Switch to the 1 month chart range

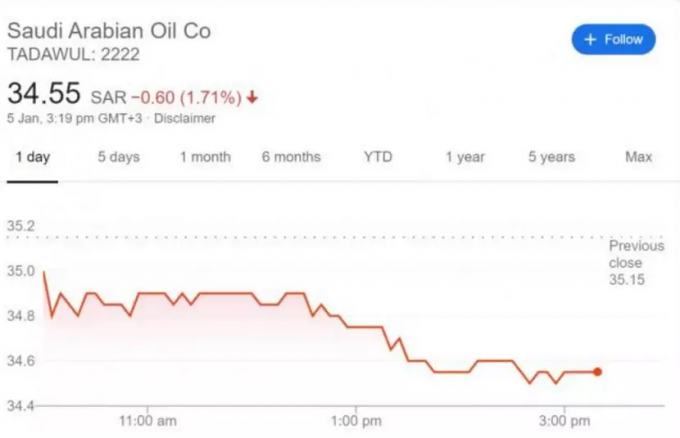pos(205,157)
